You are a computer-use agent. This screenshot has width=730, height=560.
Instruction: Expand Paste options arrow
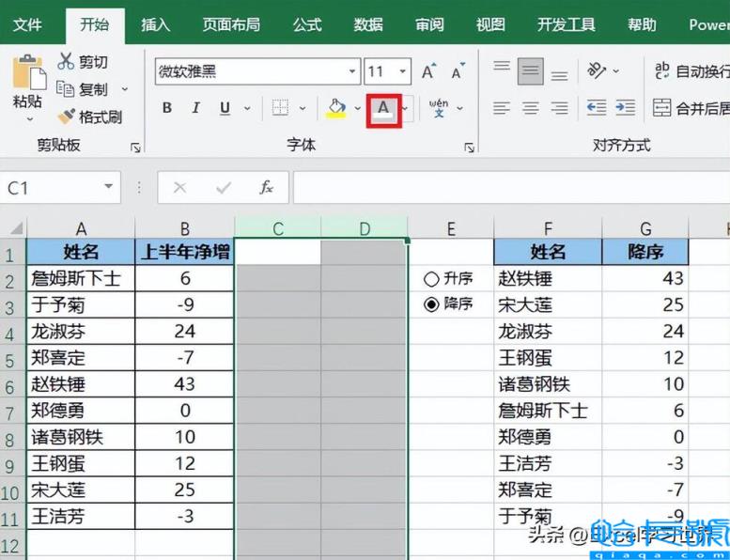(29, 119)
